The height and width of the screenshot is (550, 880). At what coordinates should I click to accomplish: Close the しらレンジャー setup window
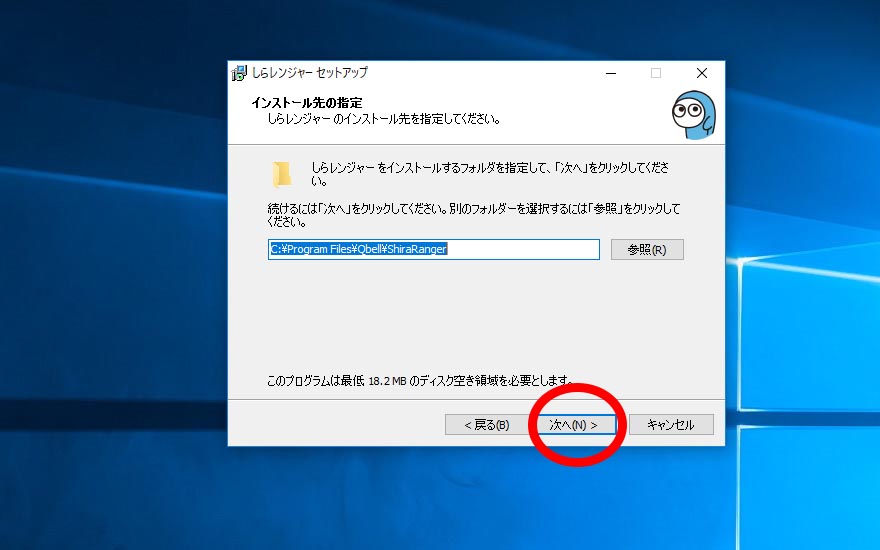[702, 73]
